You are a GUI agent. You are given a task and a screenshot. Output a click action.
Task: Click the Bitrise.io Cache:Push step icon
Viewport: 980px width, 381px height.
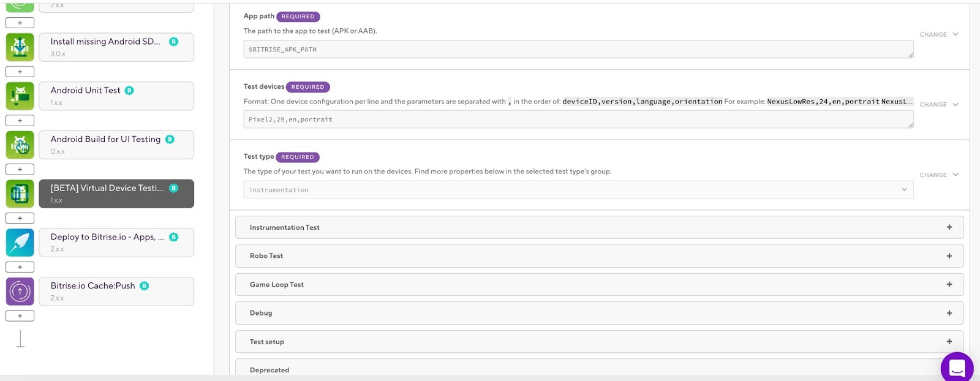coord(20,292)
